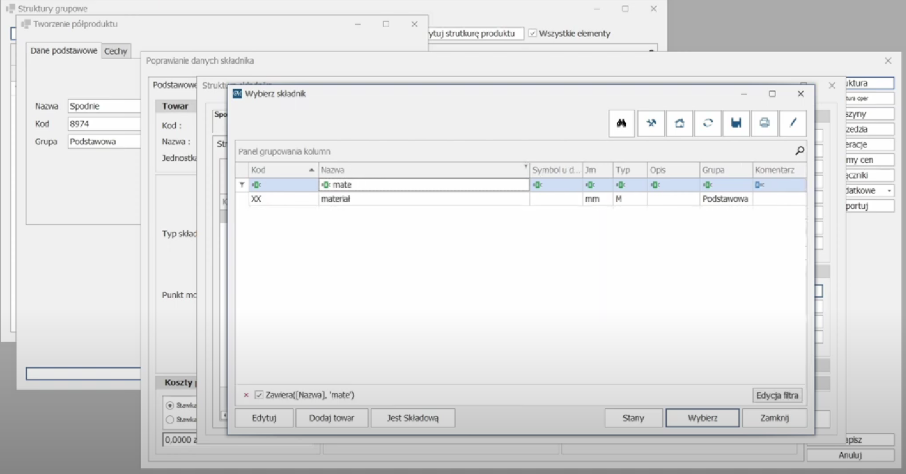Screen dimensions: 906x474
Task: Click the save floppy disk icon
Action: click(x=736, y=123)
